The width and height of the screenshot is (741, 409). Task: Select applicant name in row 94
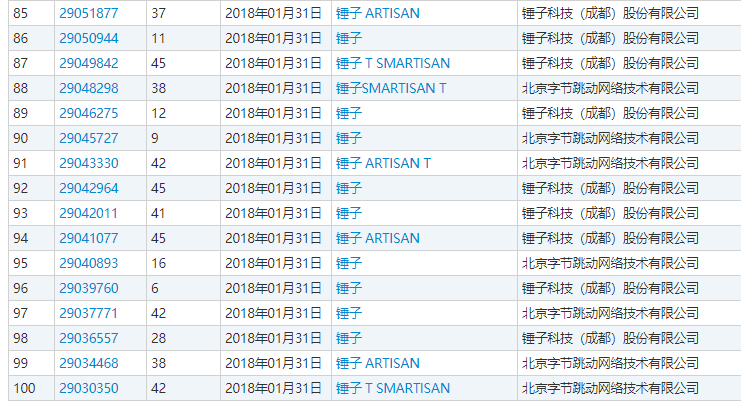tap(610, 238)
